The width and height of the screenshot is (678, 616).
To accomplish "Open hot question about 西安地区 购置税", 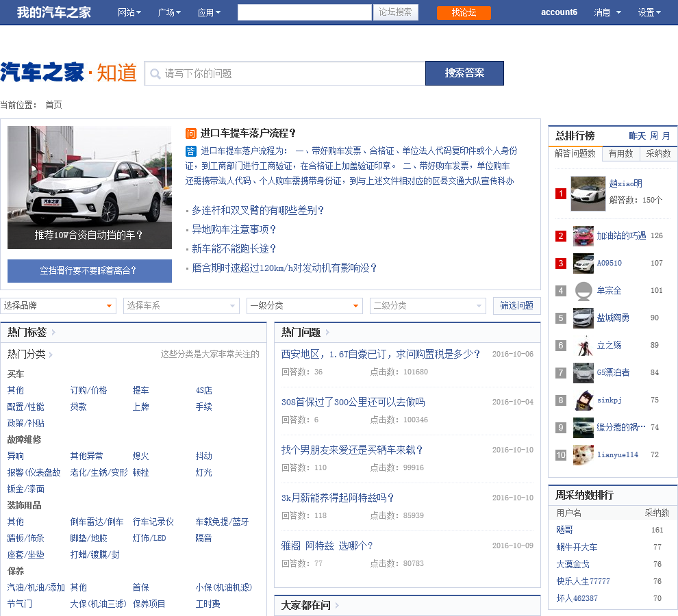I will (381, 355).
